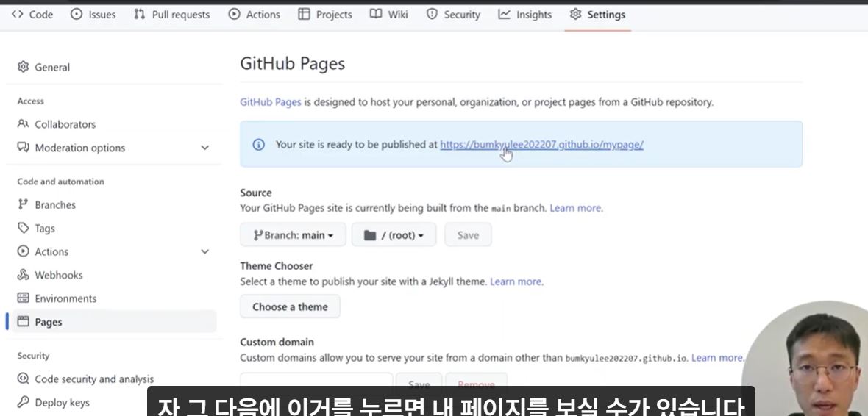Viewport: 868px width, 416px height.
Task: Select the Settings tab
Action: pyautogui.click(x=598, y=15)
